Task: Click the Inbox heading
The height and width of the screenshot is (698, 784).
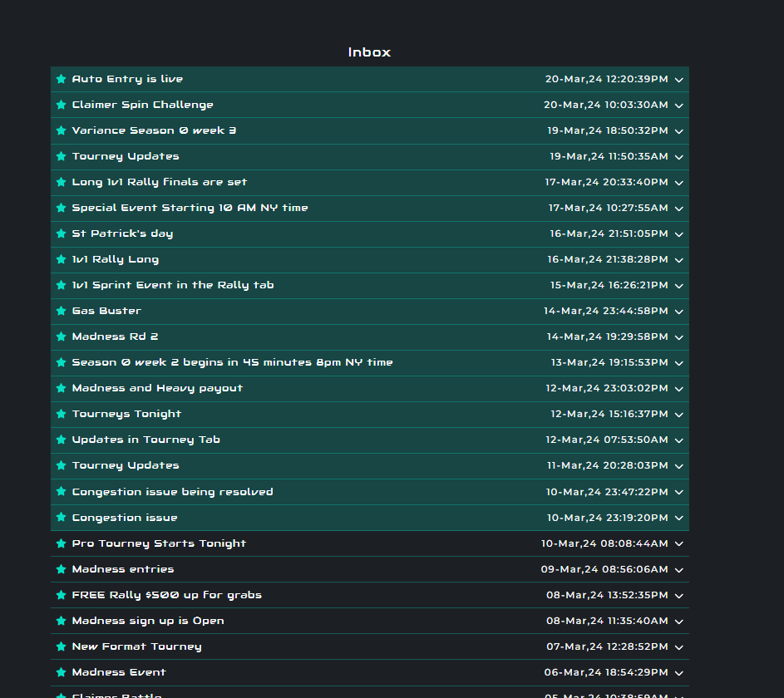Action: [x=369, y=52]
